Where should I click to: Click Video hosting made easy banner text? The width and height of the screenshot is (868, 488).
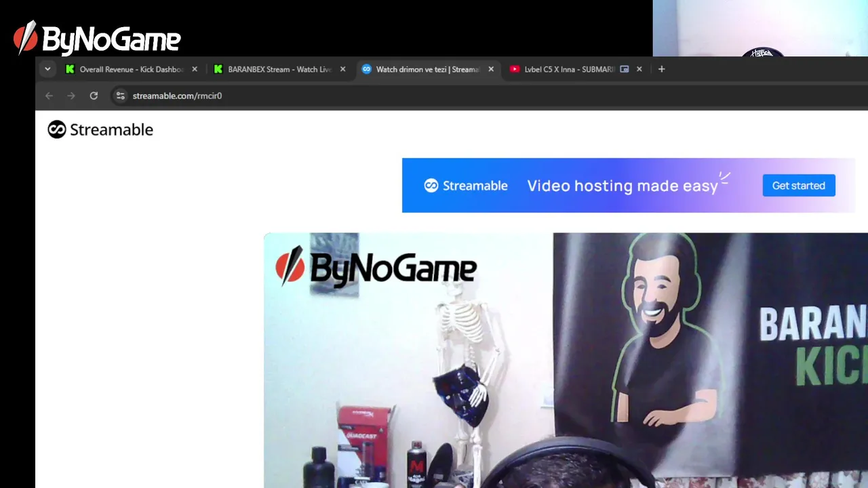coord(623,186)
